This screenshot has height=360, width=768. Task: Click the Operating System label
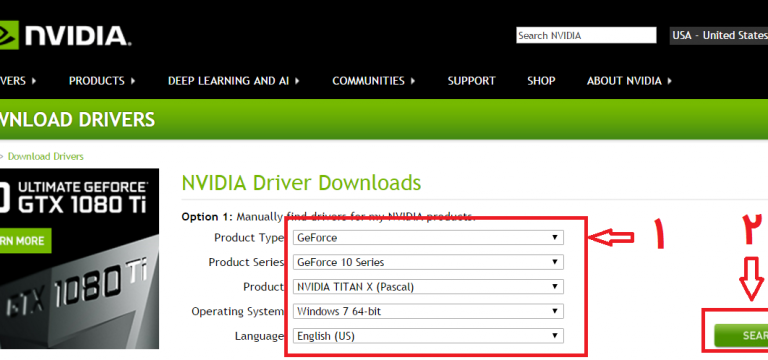coord(238,312)
